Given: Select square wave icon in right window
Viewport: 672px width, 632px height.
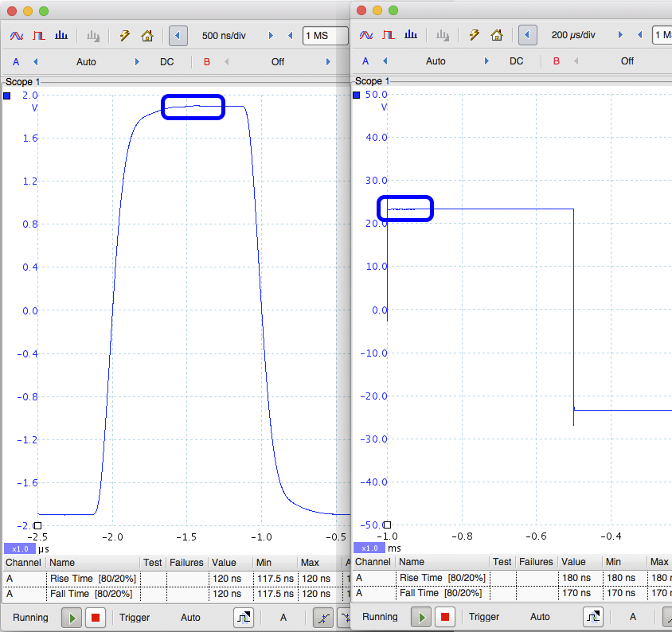Looking at the screenshot, I should coord(389,35).
